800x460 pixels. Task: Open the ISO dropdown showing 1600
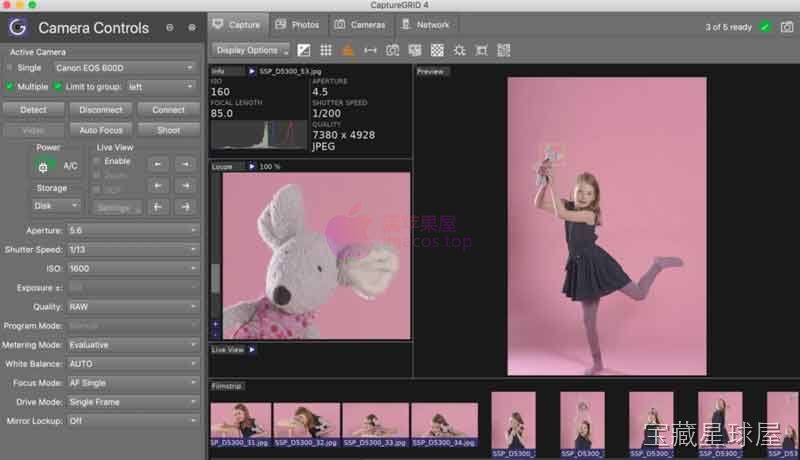pyautogui.click(x=133, y=268)
